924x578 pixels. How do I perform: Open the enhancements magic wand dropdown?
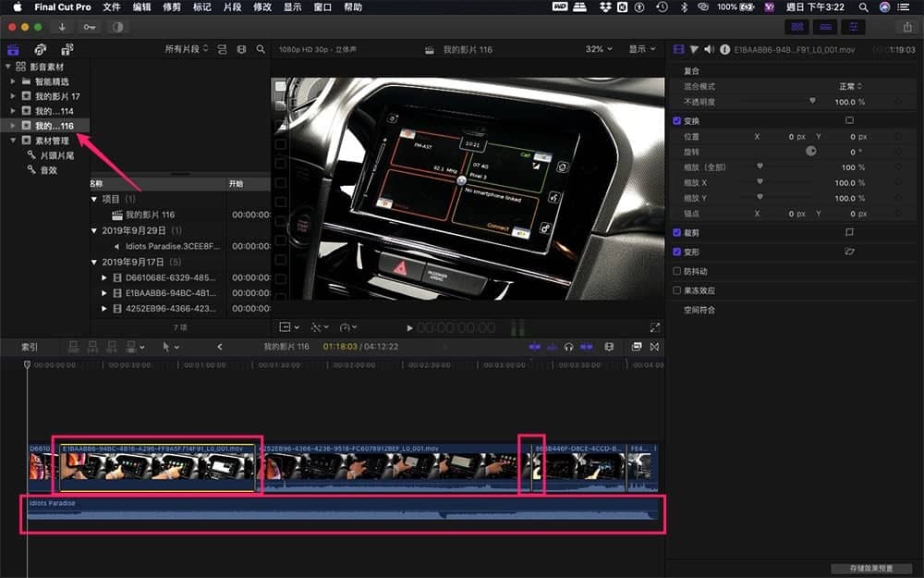[x=320, y=327]
